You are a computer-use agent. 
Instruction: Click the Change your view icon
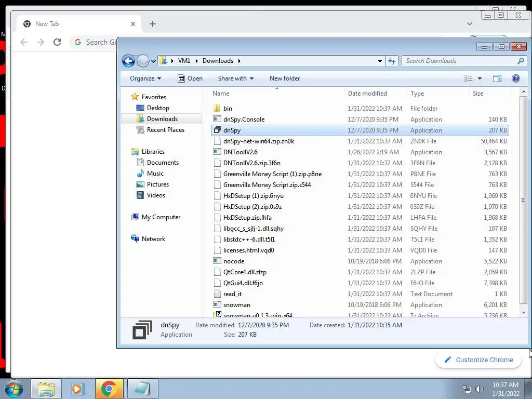(x=469, y=78)
